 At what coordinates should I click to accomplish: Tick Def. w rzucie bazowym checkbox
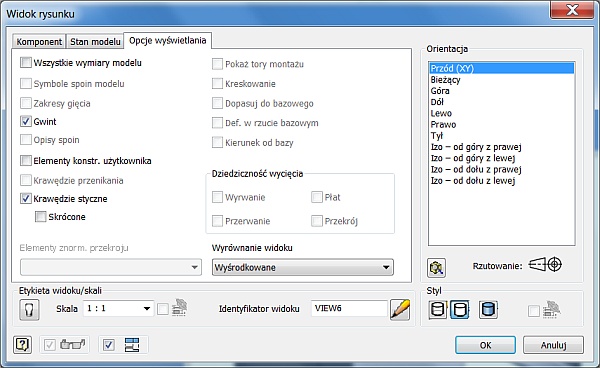(217, 123)
